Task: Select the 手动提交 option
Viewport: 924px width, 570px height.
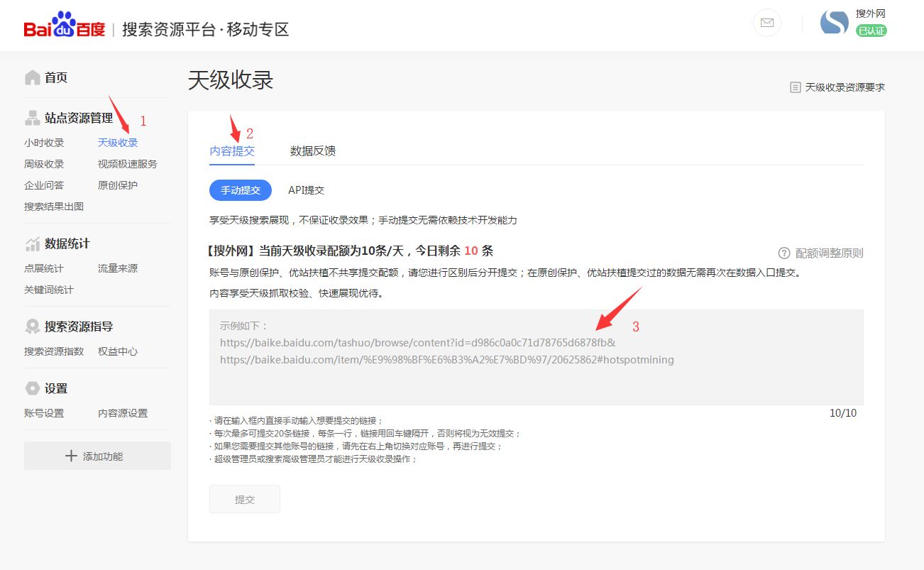Action: tap(241, 190)
